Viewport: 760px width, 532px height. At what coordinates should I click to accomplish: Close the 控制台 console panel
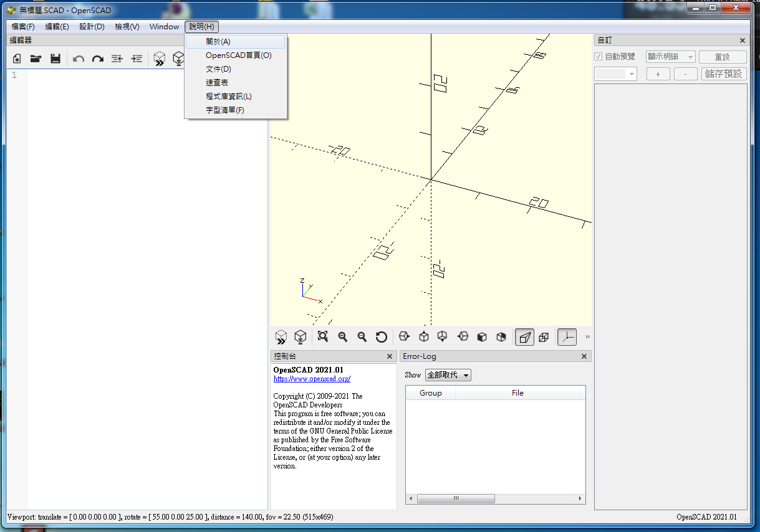pyautogui.click(x=390, y=356)
